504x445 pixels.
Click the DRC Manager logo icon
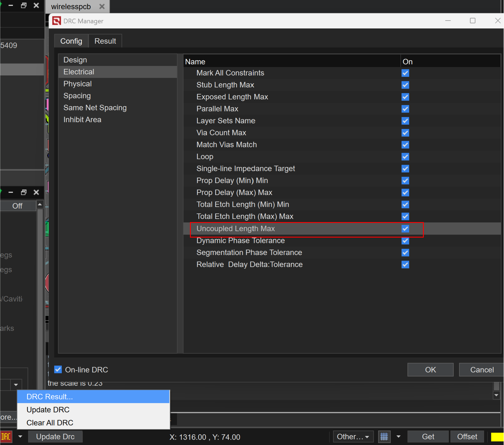point(57,21)
